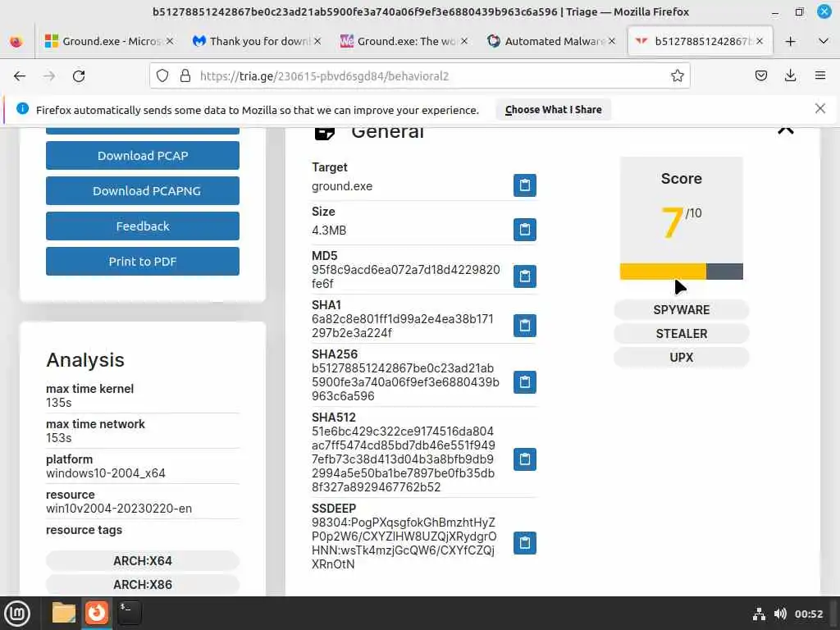Copy the SHA1 hash to clipboard
This screenshot has width=840, height=630.
(524, 326)
